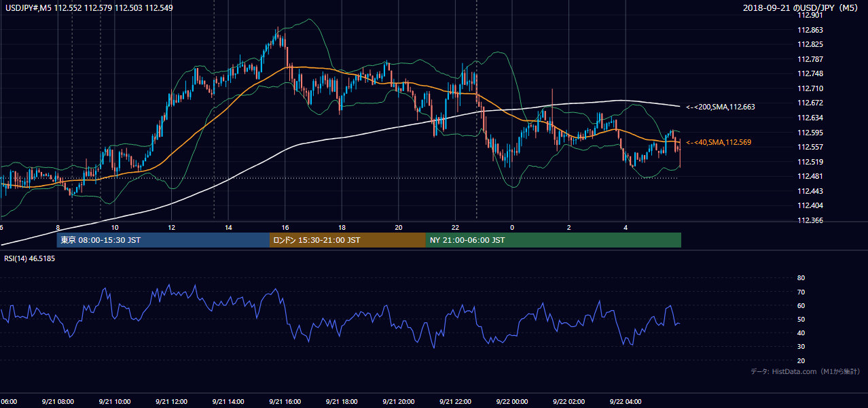
Task: Click price axis value 112.443
Action: point(810,191)
